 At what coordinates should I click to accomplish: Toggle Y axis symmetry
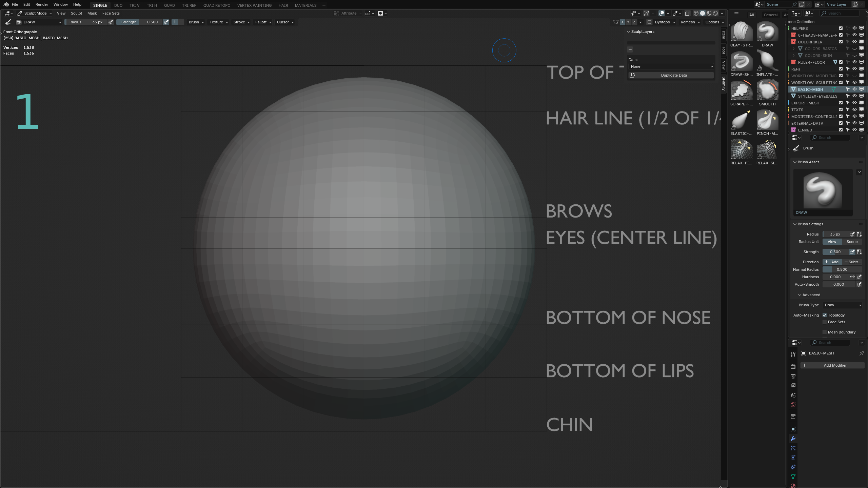click(x=628, y=22)
